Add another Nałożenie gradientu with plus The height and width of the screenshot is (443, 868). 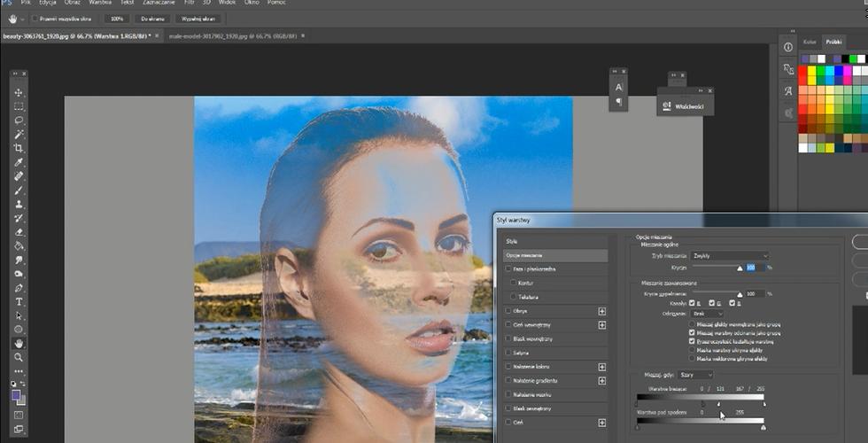(601, 381)
